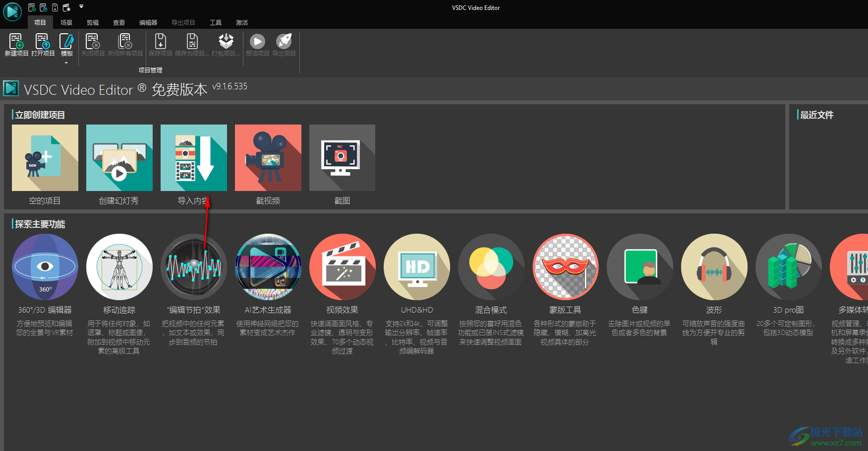
Task: Switch to the 查看 ribbon tab
Action: (x=119, y=23)
